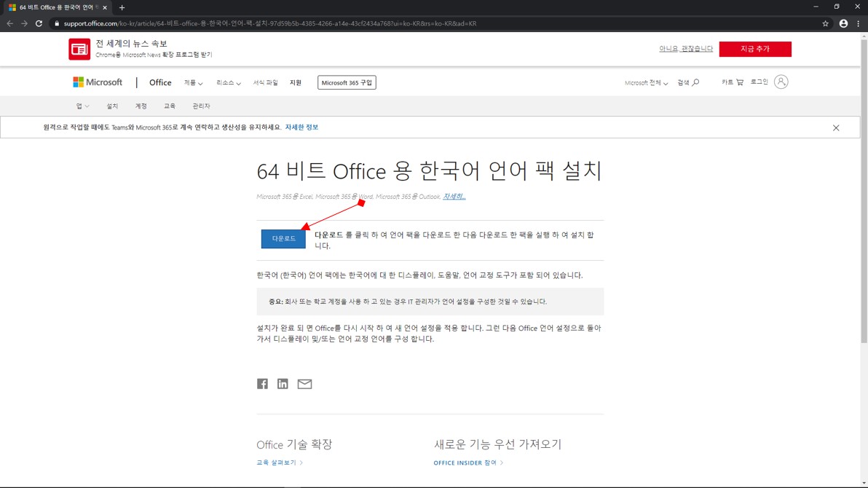This screenshot has height=488, width=868.
Task: Click the red Microsoft News icon
Action: coord(79,50)
